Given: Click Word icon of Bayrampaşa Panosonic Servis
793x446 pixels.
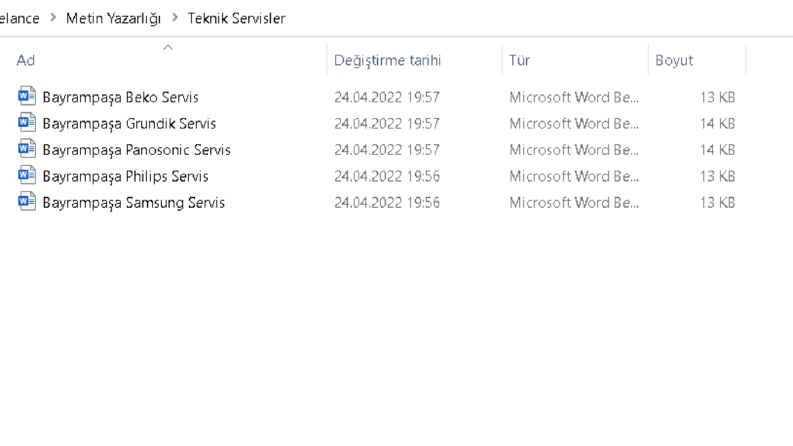Looking at the screenshot, I should coord(27,149).
